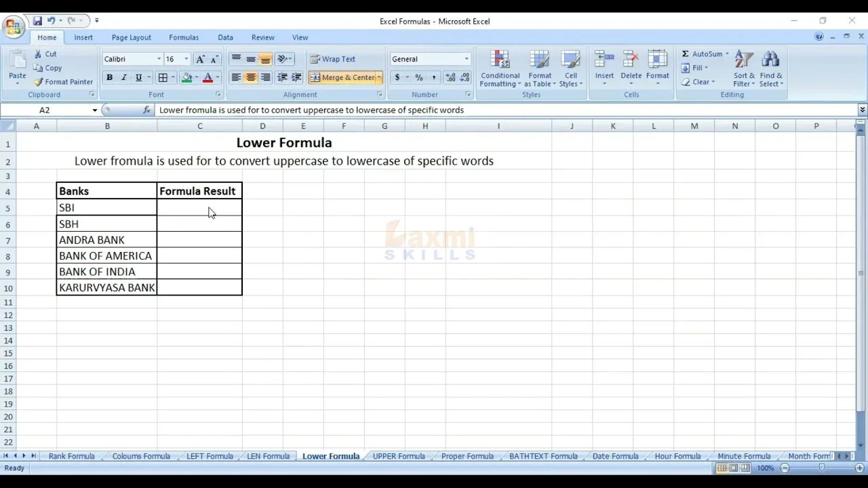868x488 pixels.
Task: Click the Copy button
Action: (47, 68)
